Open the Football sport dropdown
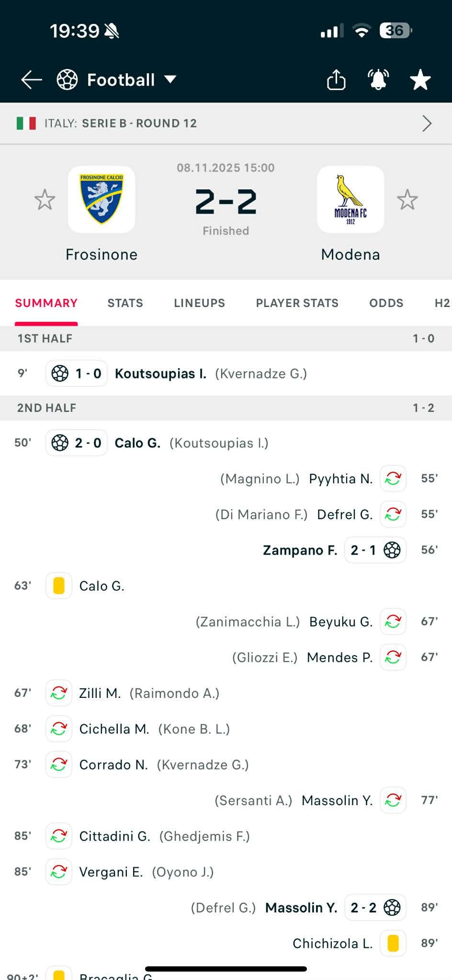The image size is (452, 980). click(117, 80)
